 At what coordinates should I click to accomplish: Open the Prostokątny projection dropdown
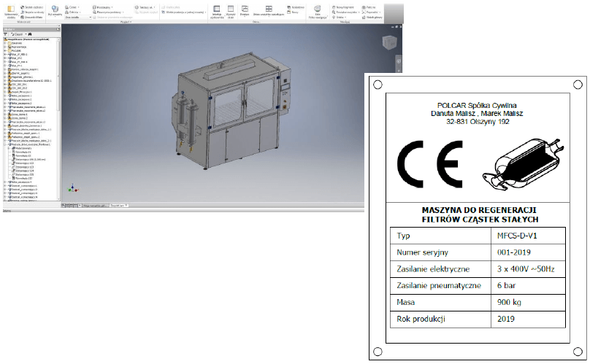click(x=103, y=7)
